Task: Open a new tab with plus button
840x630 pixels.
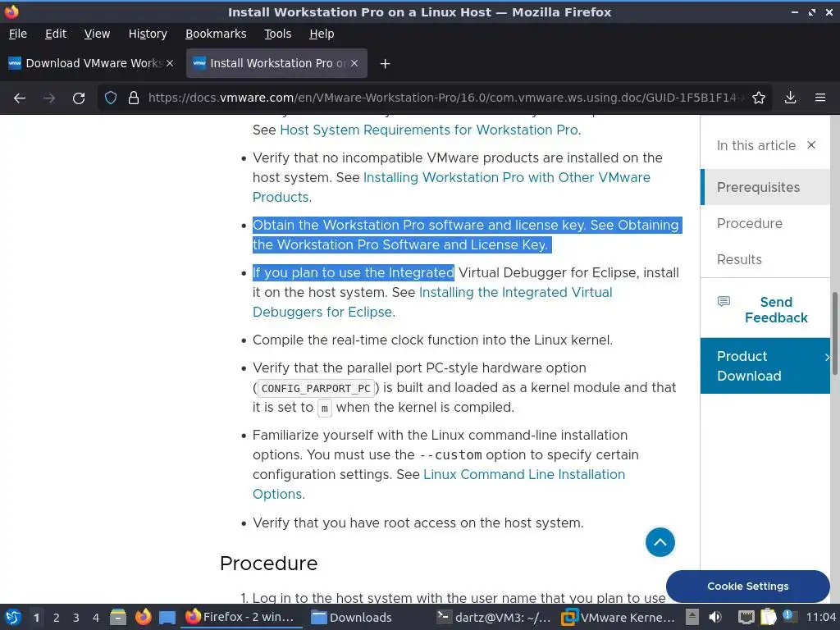Action: [385, 64]
